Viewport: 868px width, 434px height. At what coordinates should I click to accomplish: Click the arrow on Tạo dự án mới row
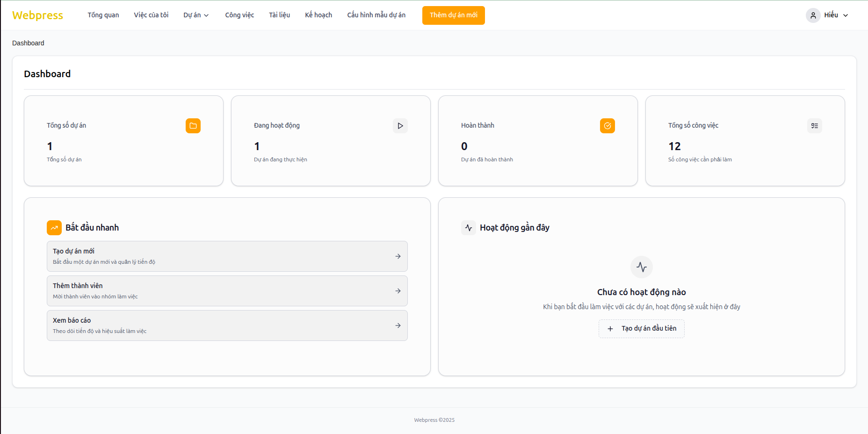click(398, 256)
